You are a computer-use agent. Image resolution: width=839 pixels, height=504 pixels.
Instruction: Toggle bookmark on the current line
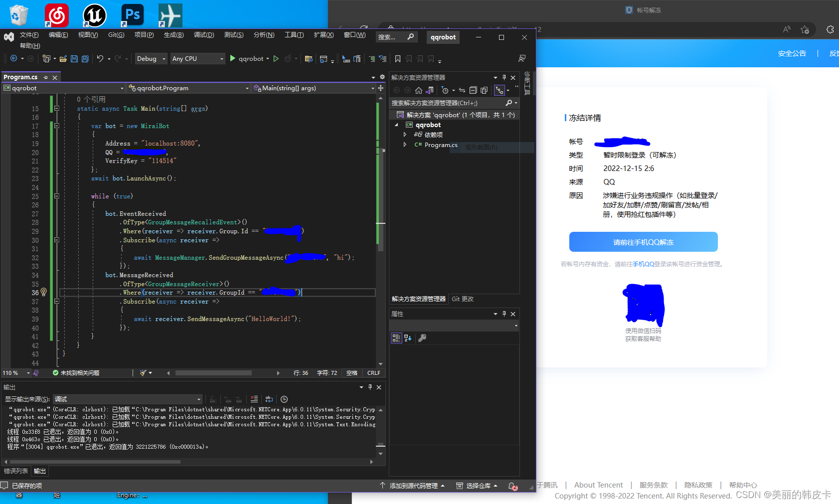pyautogui.click(x=398, y=59)
